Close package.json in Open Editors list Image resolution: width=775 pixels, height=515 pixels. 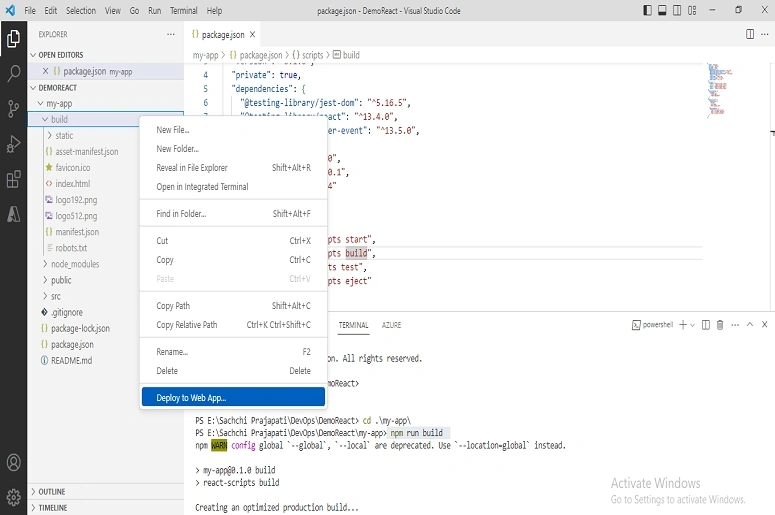(x=45, y=71)
